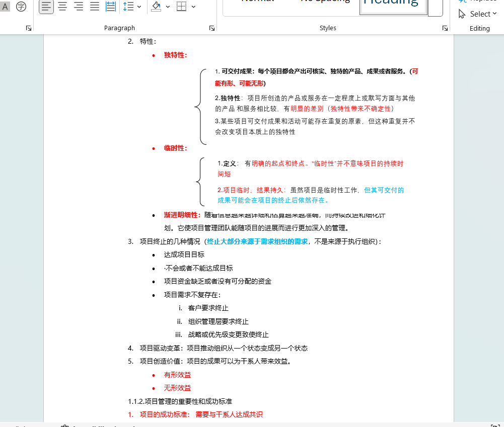Center the paragraph text
This screenshot has width=504, height=427.
point(62,7)
